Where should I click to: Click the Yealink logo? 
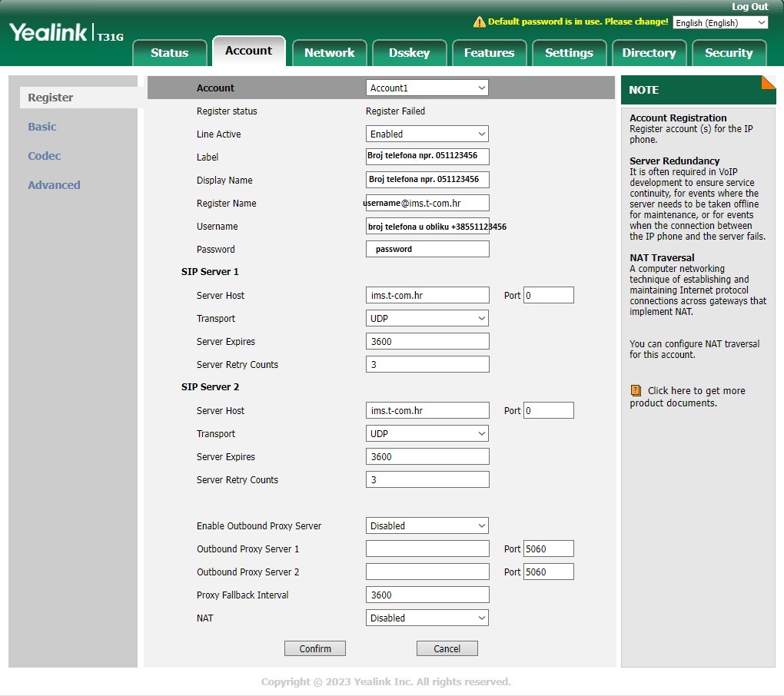click(x=48, y=33)
